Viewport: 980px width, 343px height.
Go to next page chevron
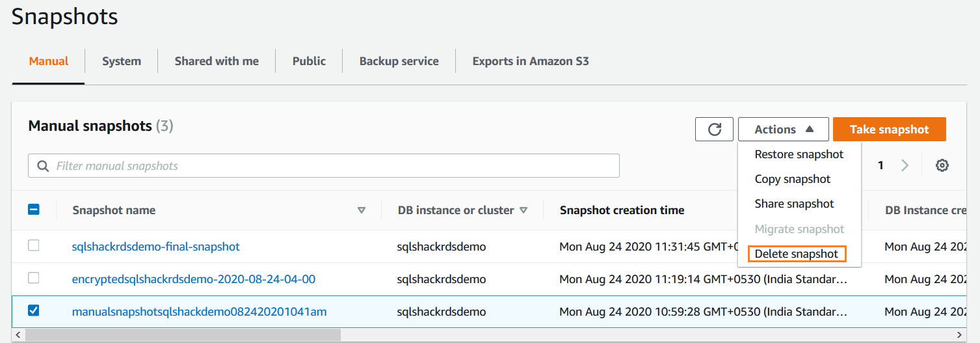coord(905,165)
